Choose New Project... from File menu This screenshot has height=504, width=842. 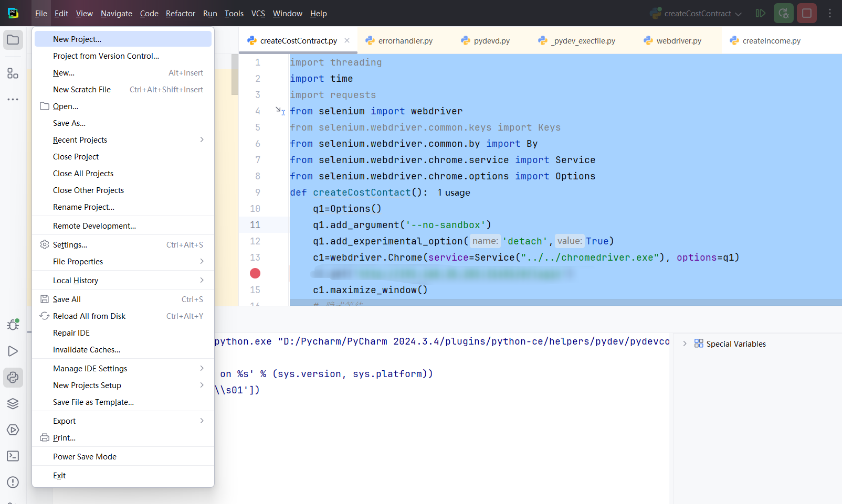(x=123, y=39)
